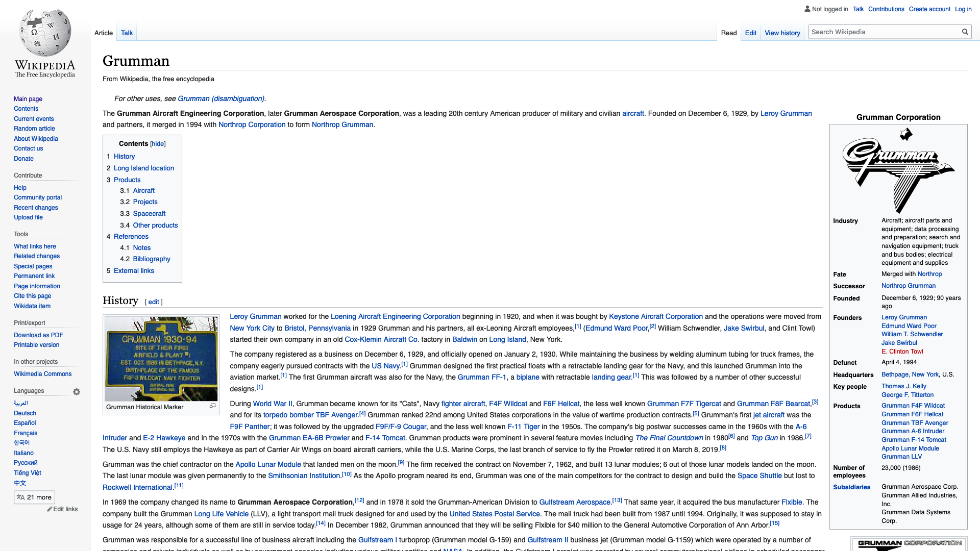Open Grumman (disambiguation) link

[x=221, y=98]
